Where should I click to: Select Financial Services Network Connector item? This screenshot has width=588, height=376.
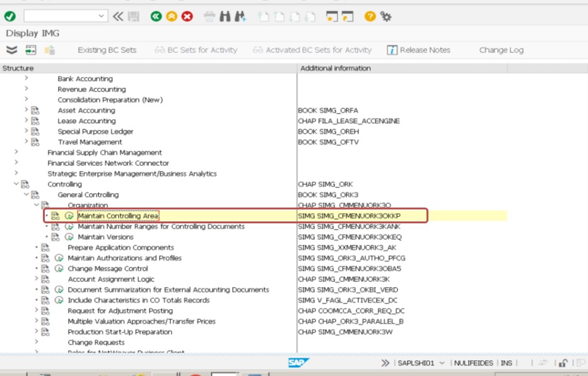[109, 163]
